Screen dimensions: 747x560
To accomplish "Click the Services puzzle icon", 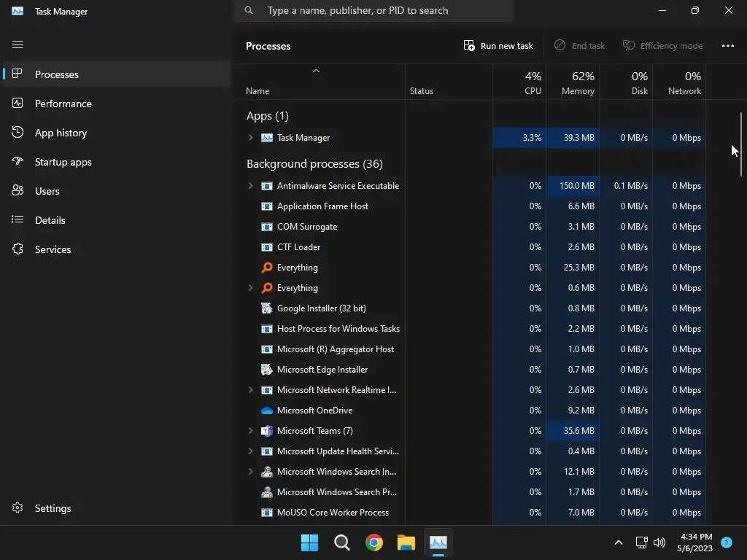I will pyautogui.click(x=18, y=249).
